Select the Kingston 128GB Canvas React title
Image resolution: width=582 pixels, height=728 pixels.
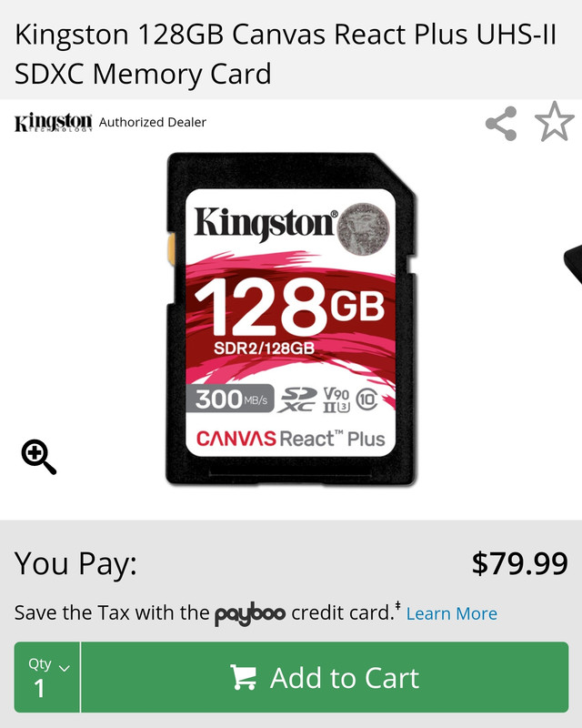click(286, 54)
